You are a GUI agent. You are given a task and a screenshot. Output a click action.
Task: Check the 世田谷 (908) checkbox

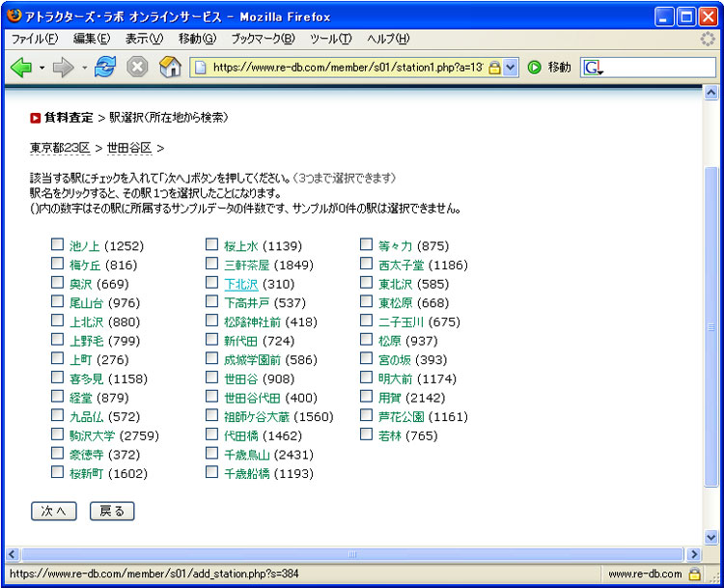[x=211, y=378]
